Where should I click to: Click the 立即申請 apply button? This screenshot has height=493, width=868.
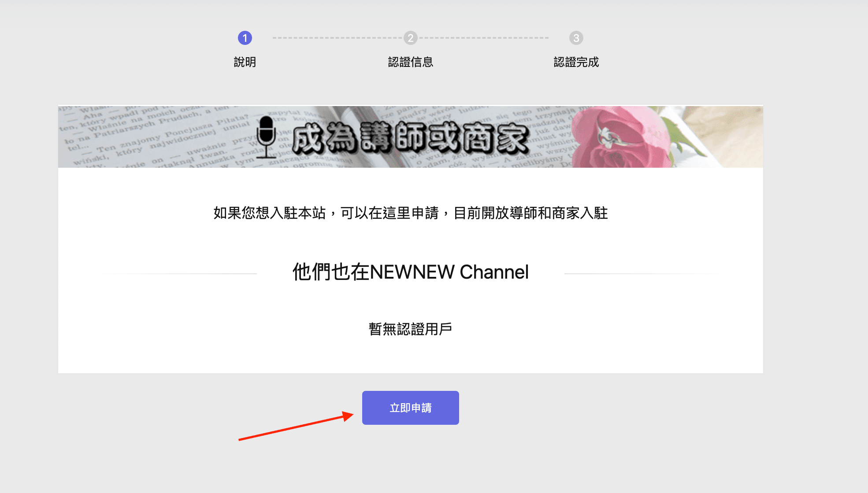[x=410, y=408]
